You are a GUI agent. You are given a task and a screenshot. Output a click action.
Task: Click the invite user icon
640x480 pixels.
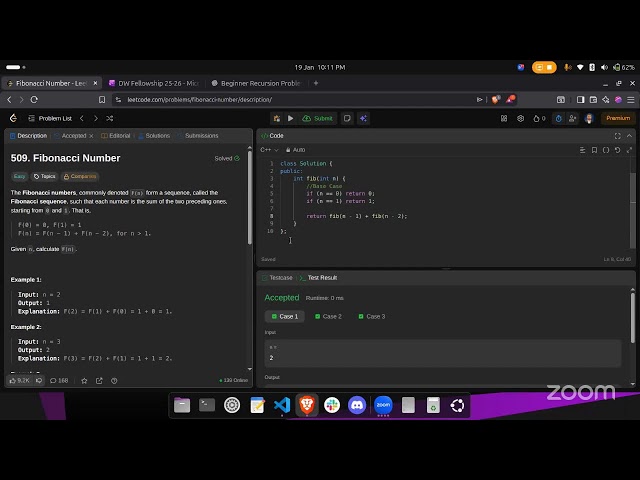573,118
